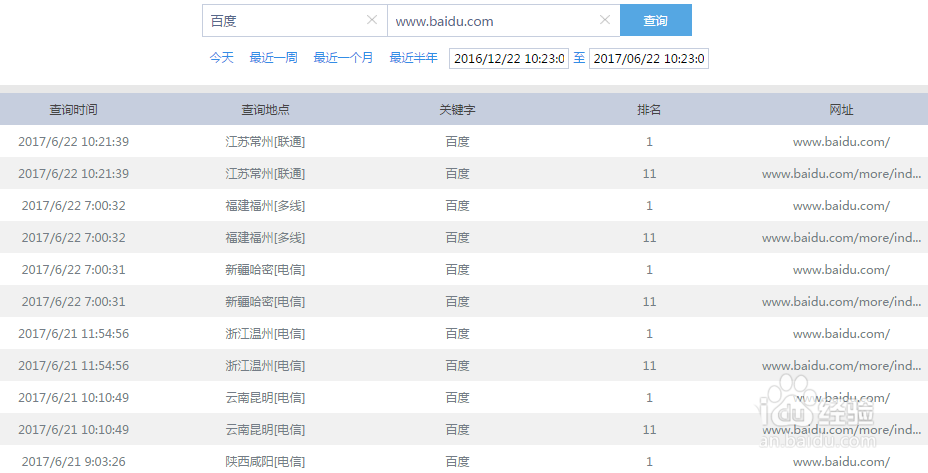
Task: Click the 网址 column header
Action: point(841,110)
